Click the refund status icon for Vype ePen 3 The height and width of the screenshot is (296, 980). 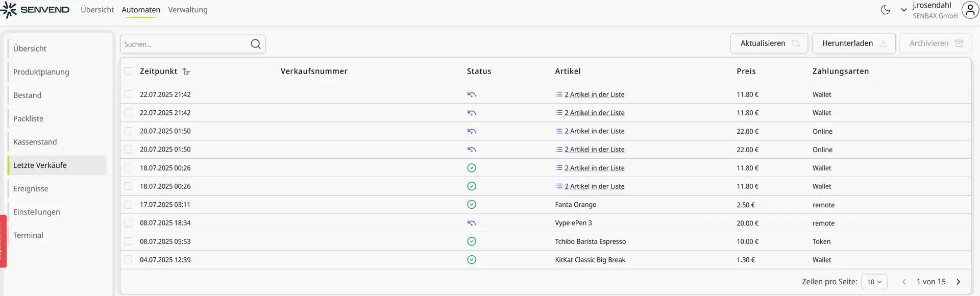pos(472,223)
